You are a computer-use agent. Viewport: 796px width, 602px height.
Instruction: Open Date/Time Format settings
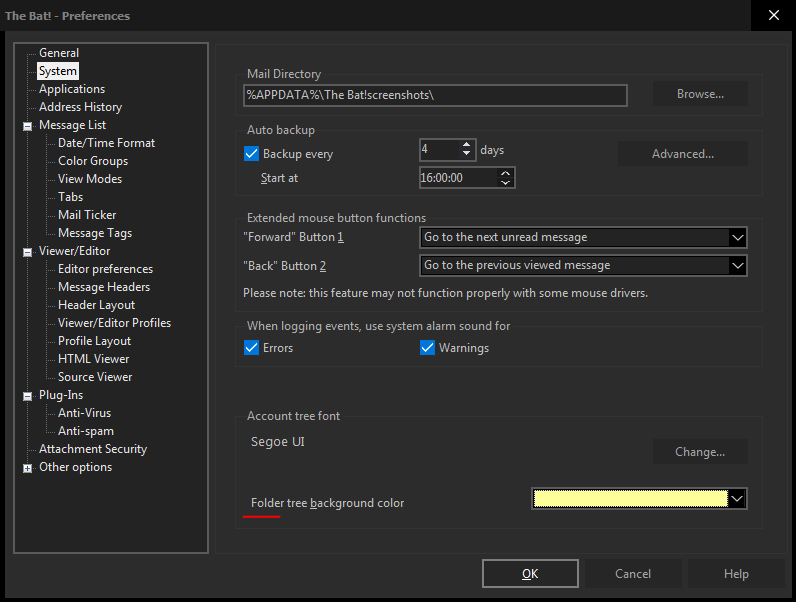coord(106,143)
